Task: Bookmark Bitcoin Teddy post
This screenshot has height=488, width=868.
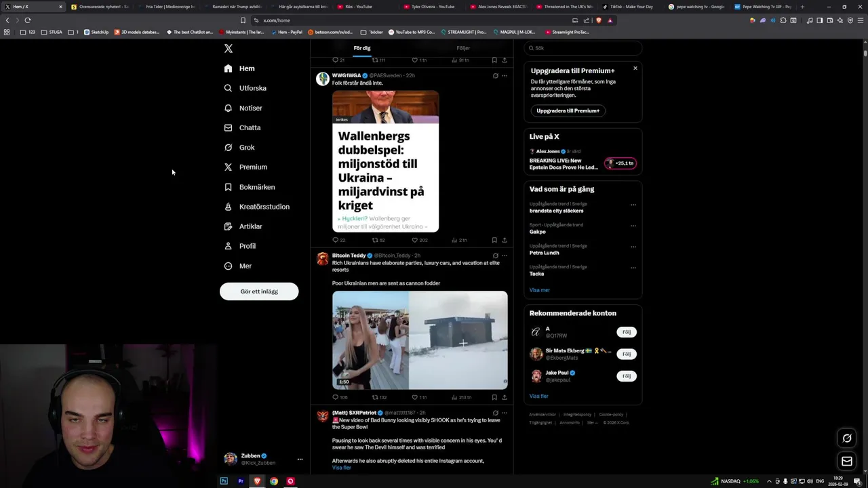Action: coord(494,397)
